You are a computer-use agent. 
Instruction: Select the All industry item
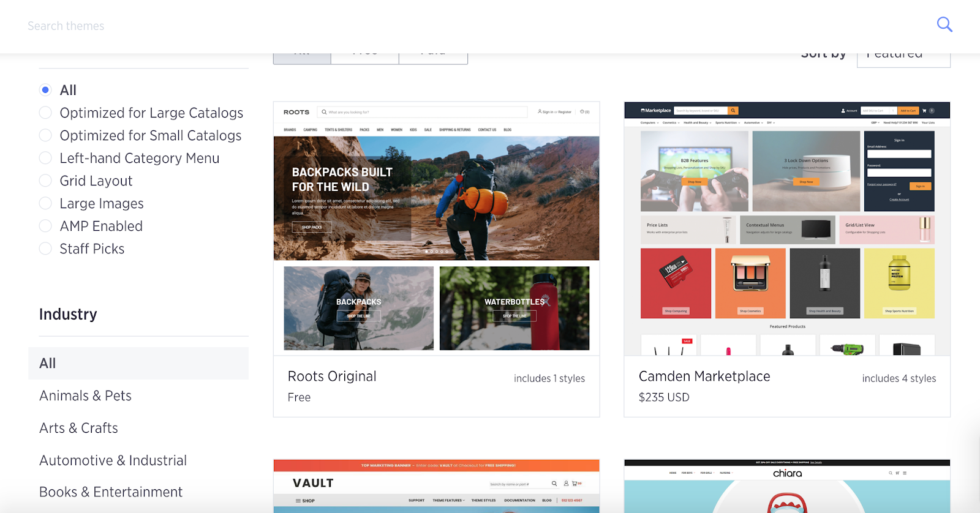point(138,363)
